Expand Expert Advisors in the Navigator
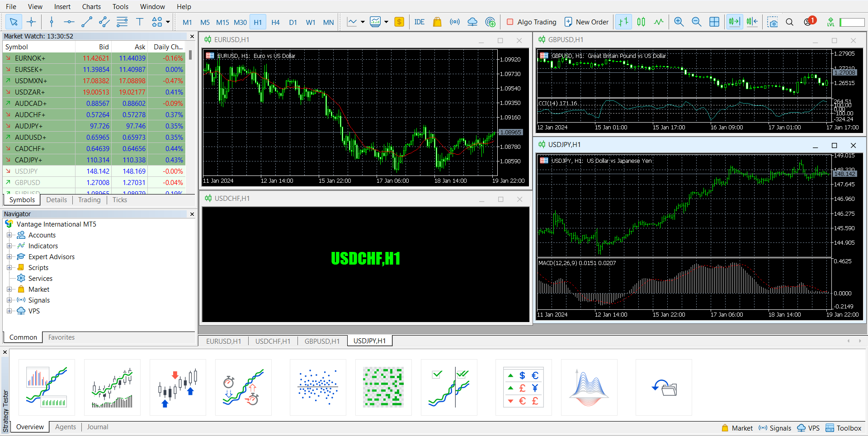The image size is (868, 436). click(10, 256)
